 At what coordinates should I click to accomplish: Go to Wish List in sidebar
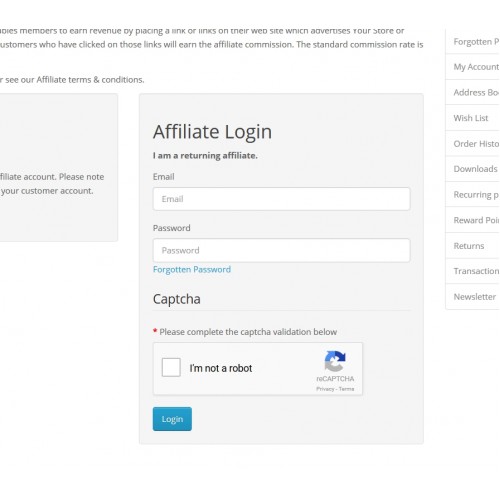[x=472, y=118]
